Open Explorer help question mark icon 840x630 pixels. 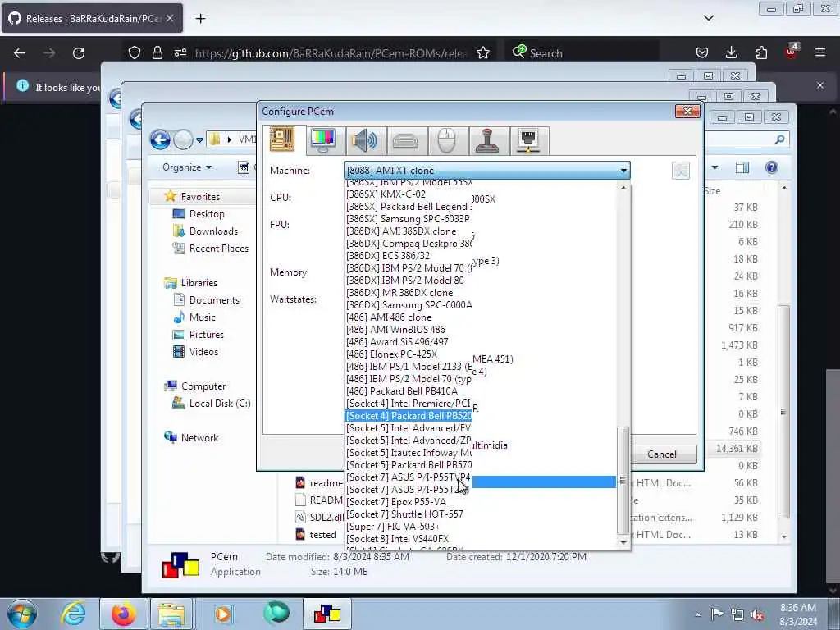coord(771,167)
